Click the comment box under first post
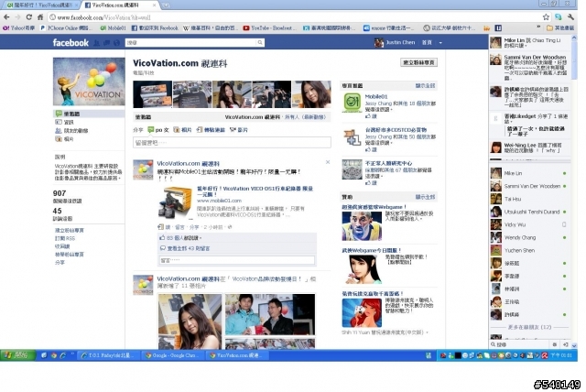The width and height of the screenshot is (586, 392). 237,260
